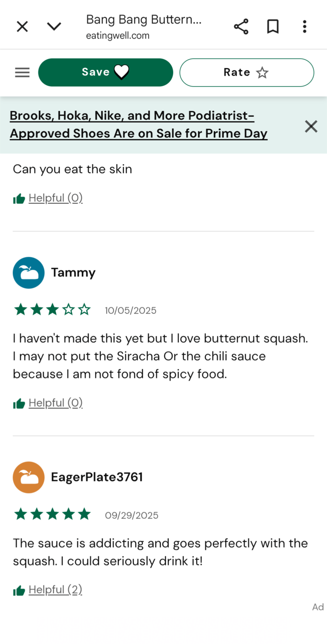Open the three-dot overflow menu
The height and width of the screenshot is (644, 327).
pyautogui.click(x=304, y=26)
